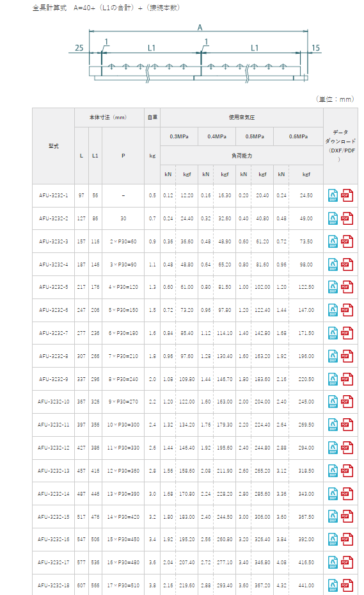This screenshot has width=364, height=595.
Task: Download DXF file for AFU-3232-16
Action: 333,539
